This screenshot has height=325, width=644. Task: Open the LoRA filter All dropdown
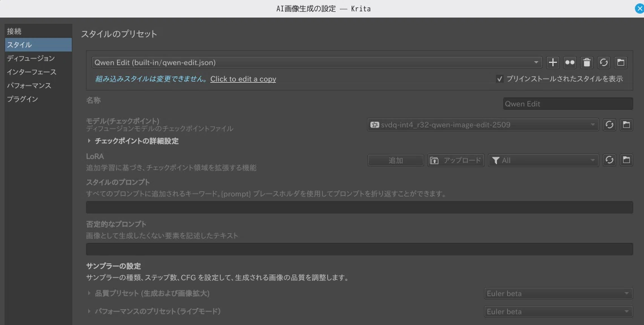coord(543,160)
